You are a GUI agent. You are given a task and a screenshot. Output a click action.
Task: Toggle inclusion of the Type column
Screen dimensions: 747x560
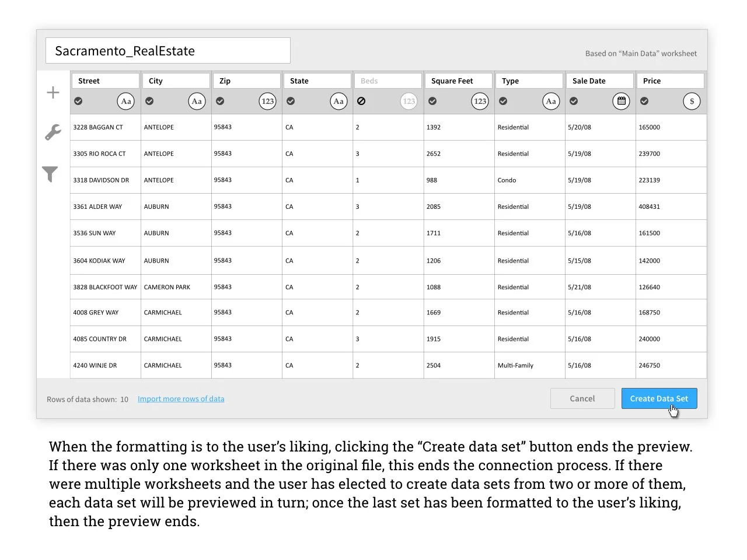(x=503, y=101)
